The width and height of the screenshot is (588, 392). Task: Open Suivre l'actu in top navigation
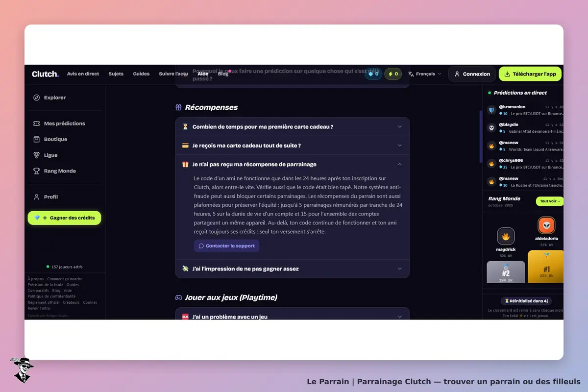pos(173,74)
